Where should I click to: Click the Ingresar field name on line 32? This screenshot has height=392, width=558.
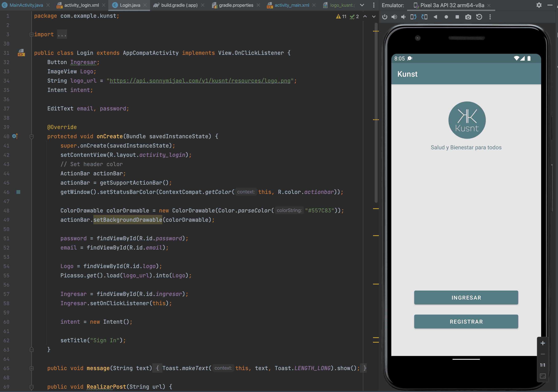[x=83, y=62]
